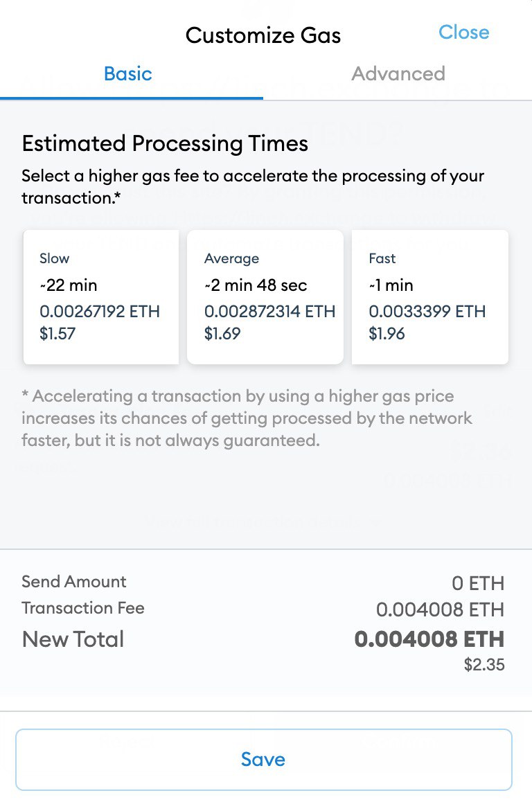532x802 pixels.
Task: Click the Estimated Processing Times heading
Action: point(165,144)
